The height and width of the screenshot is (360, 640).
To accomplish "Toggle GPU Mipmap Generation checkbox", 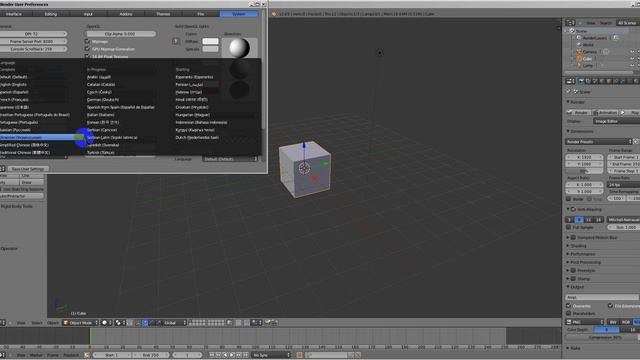I will point(87,49).
